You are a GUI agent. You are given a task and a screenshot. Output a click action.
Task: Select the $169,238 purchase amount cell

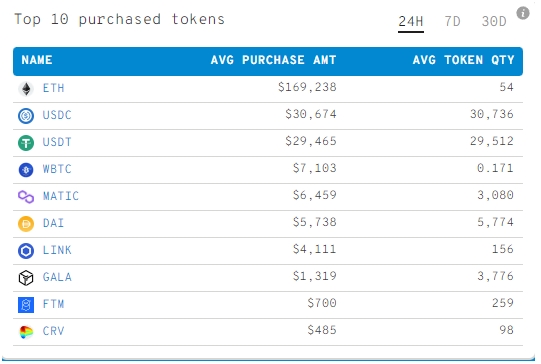(x=307, y=87)
